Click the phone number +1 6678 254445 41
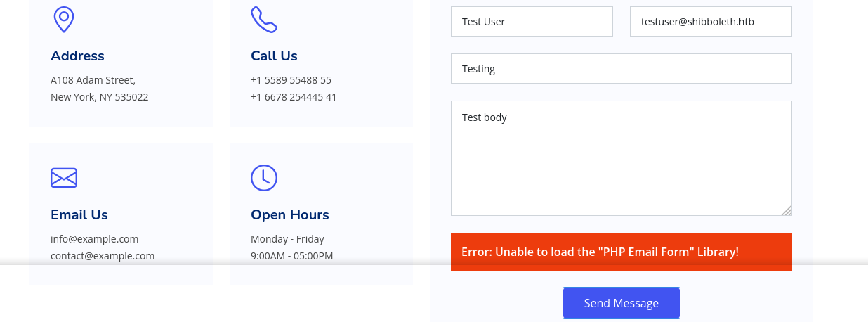Screen dimensions: 868x322 [294, 97]
